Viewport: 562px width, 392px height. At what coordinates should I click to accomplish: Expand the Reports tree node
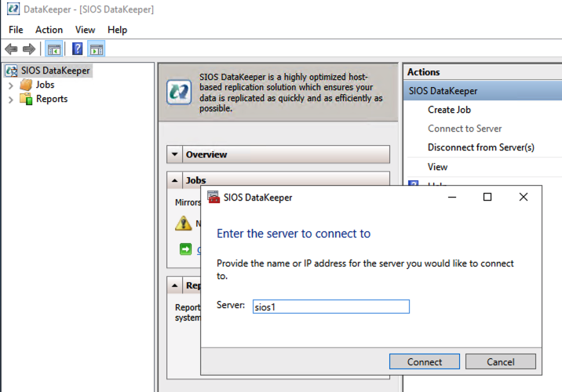click(11, 100)
